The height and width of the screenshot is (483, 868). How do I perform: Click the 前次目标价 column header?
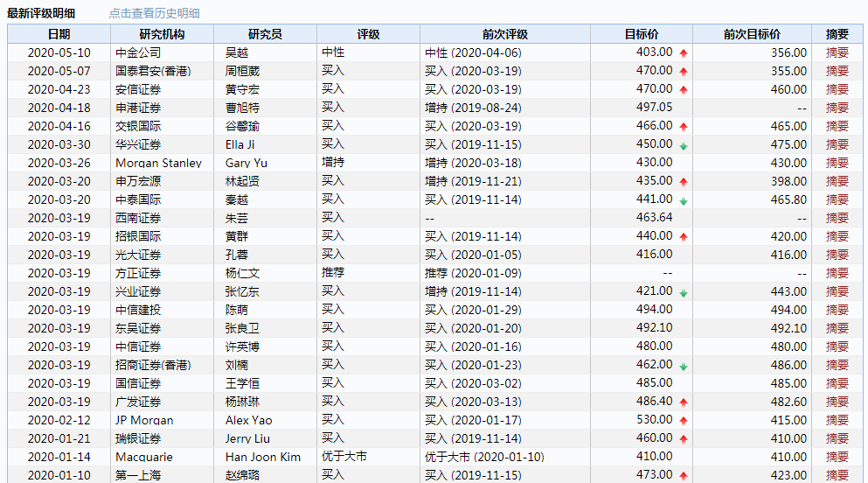(x=752, y=34)
